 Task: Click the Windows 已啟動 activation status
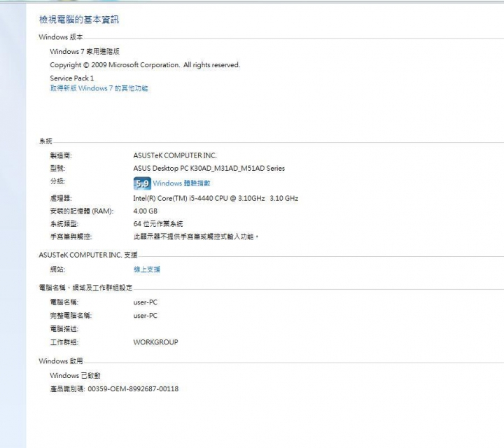[75, 375]
